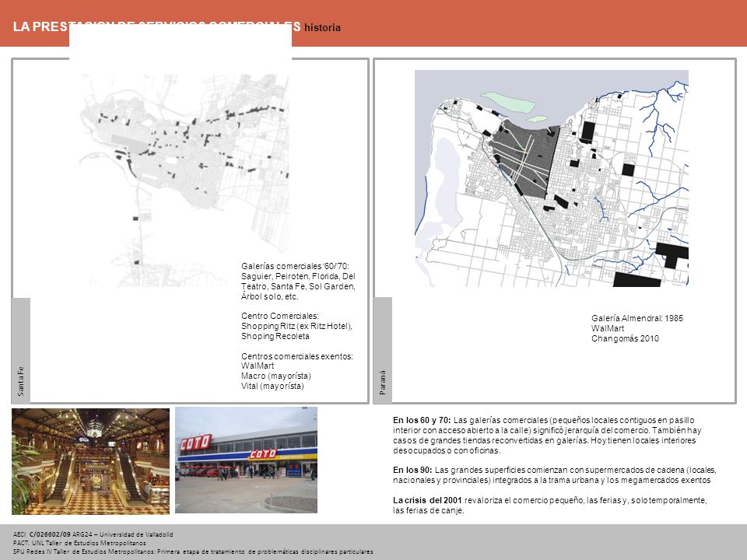Click 'Galerías comerciales '60/'70:' heading

click(296, 266)
